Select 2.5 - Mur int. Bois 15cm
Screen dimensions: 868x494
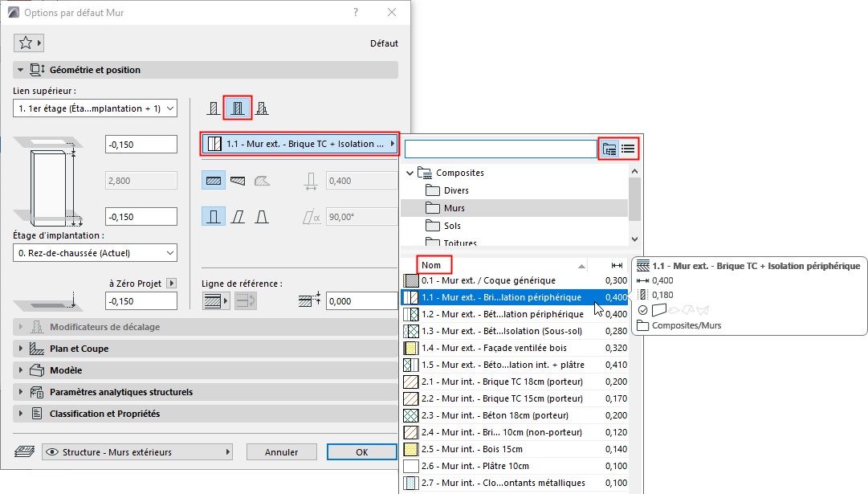coord(515,449)
